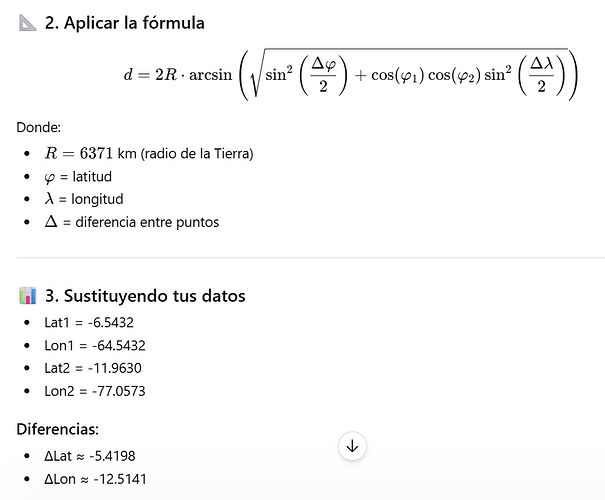Viewport: 605px width, 500px height.
Task: Click the 'R = 6371 km' bullet
Action: (x=149, y=154)
